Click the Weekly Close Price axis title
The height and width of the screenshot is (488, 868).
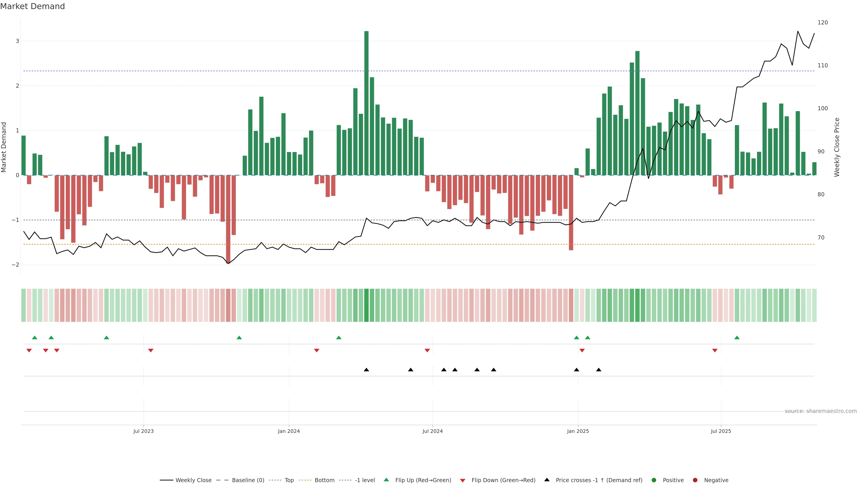tap(837, 147)
